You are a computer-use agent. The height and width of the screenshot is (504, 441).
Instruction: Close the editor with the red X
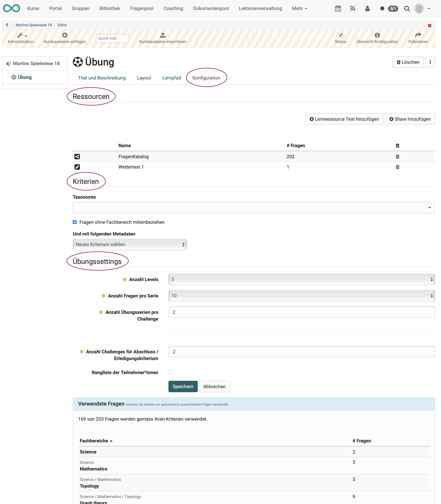click(x=429, y=26)
